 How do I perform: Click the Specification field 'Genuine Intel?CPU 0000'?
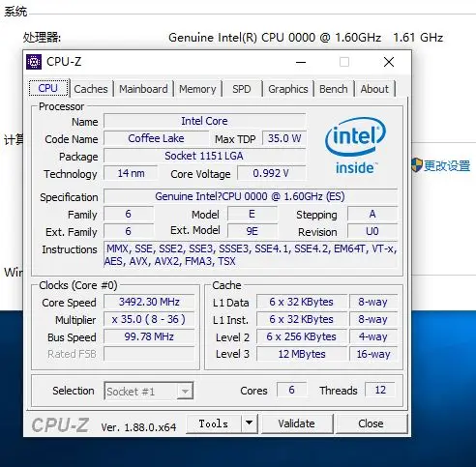(251, 196)
